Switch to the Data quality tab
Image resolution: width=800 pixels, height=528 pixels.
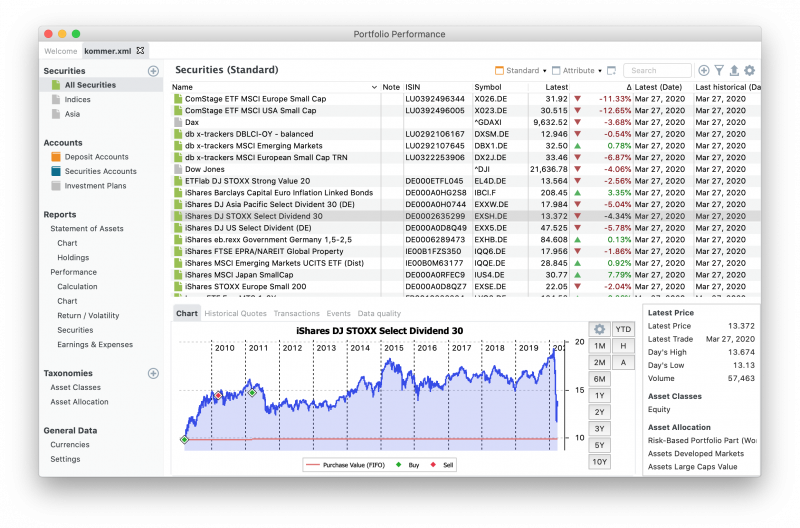click(379, 313)
